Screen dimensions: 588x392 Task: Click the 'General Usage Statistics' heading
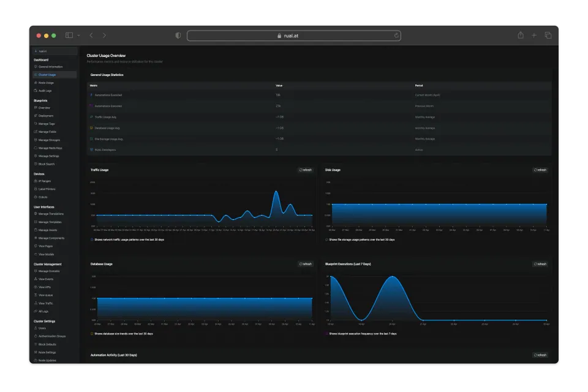(107, 75)
